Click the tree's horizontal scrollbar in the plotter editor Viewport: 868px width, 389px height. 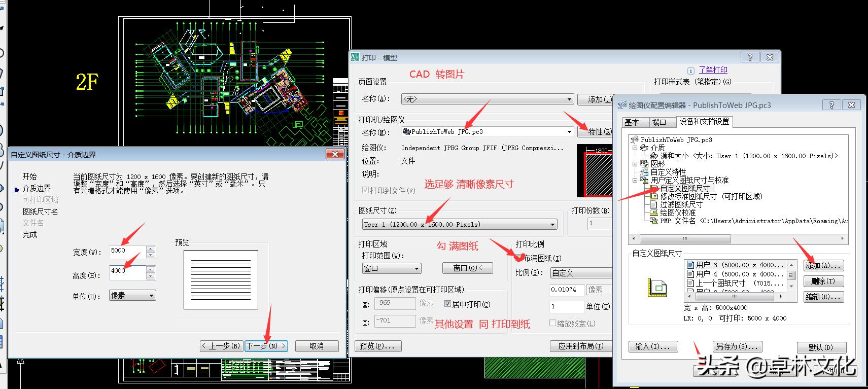[738, 238]
